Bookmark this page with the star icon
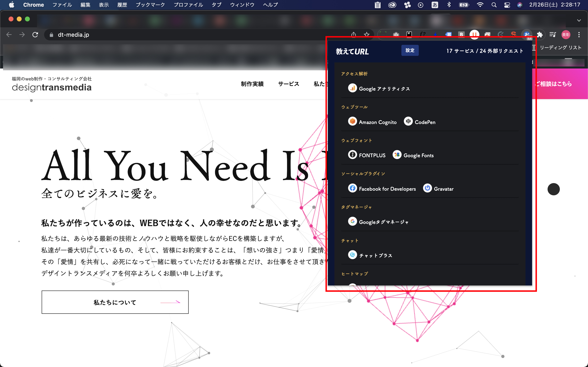This screenshot has height=367, width=588. click(367, 35)
